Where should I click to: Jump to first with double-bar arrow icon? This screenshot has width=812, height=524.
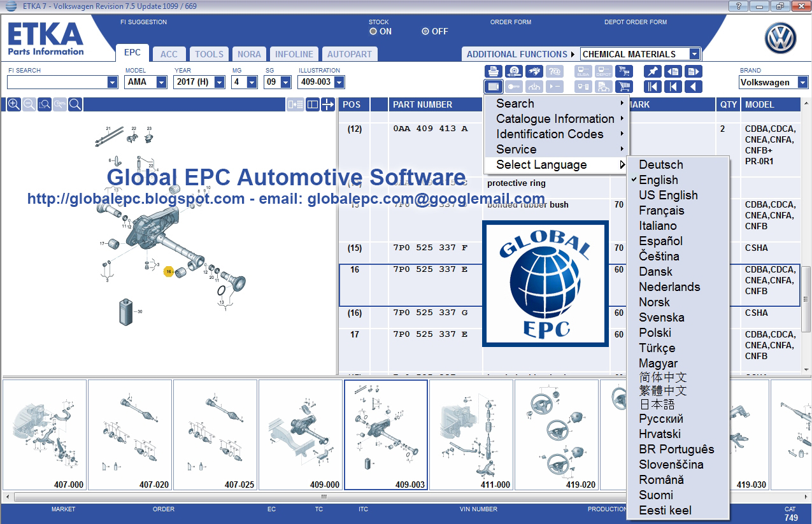click(x=653, y=87)
